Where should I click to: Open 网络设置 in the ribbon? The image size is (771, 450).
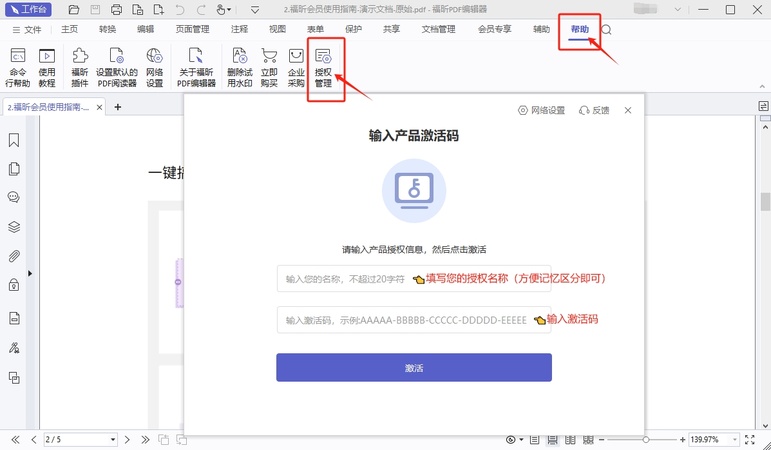154,68
